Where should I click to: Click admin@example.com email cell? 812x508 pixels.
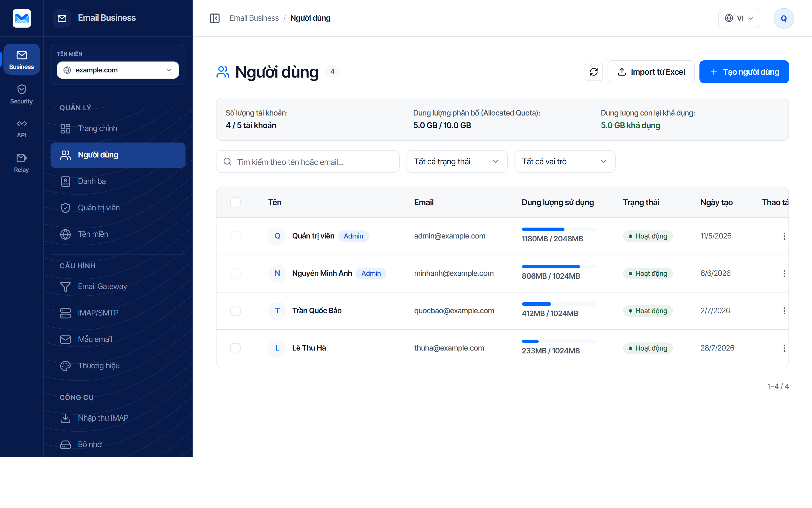click(449, 236)
